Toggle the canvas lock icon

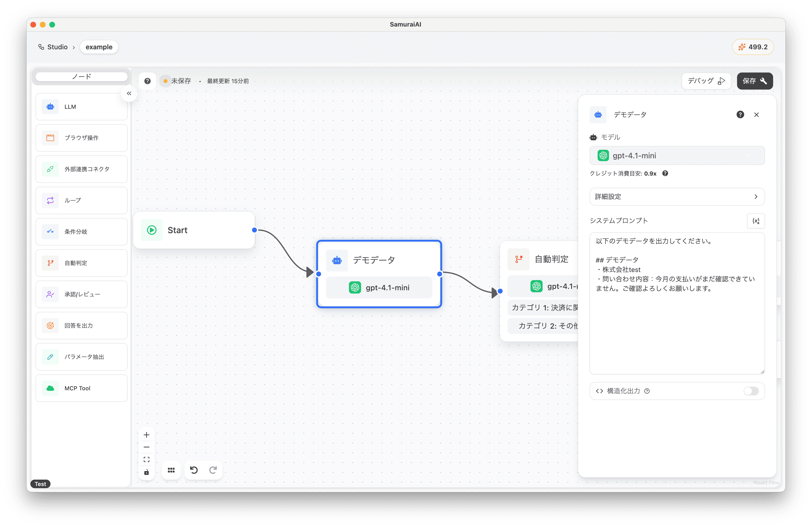click(x=146, y=472)
